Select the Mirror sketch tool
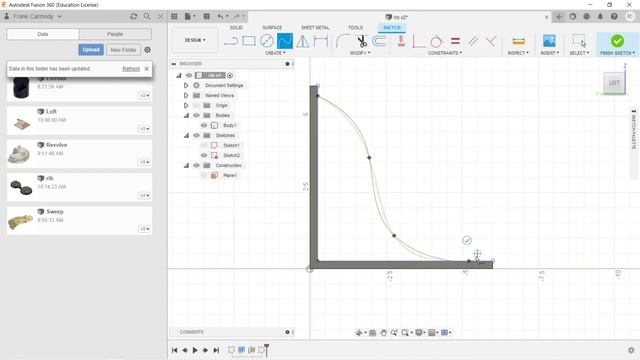 point(302,41)
